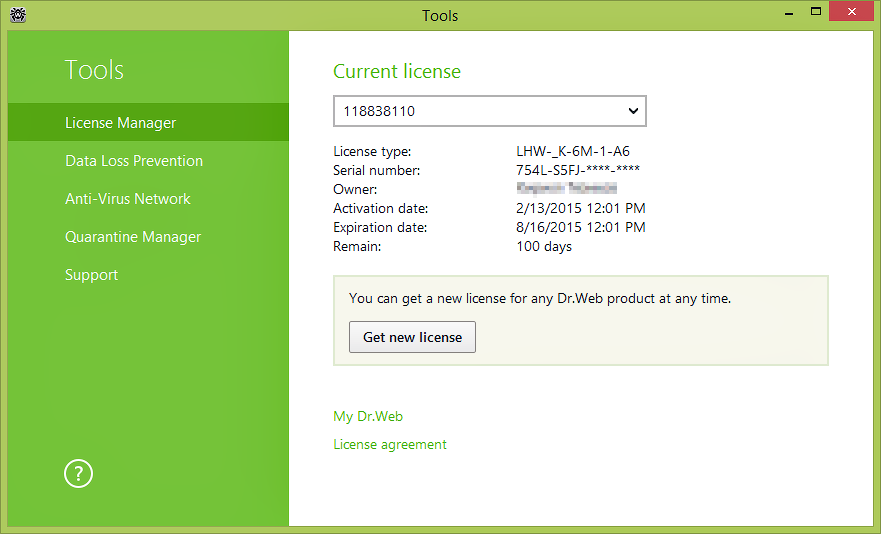Open the My Dr.Web link

(x=368, y=417)
